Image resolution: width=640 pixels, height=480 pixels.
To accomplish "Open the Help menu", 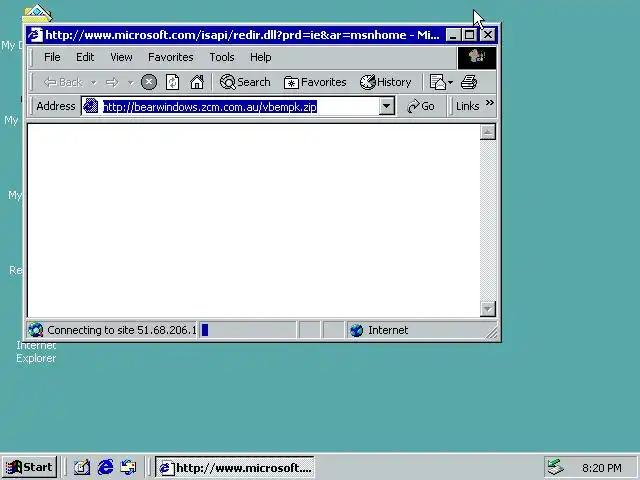I will (x=260, y=57).
